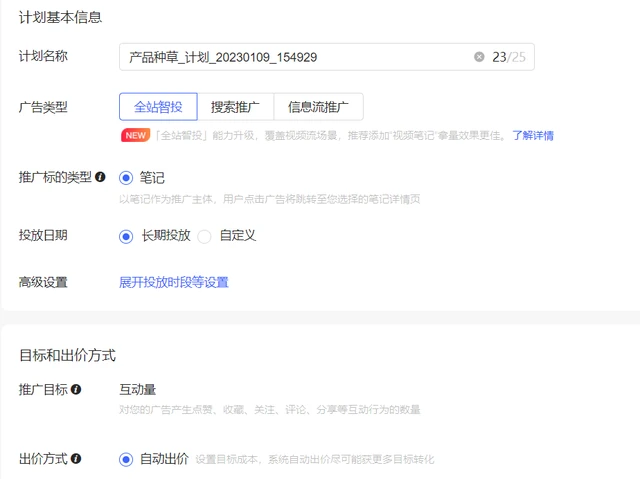
Task: Select the 自定义 date option
Action: click(205, 236)
